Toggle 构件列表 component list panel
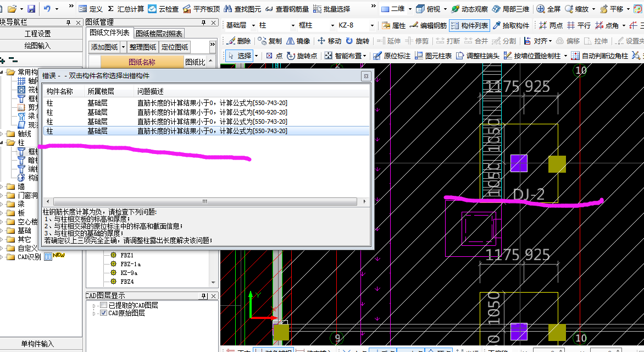The image size is (644, 352). [x=469, y=25]
